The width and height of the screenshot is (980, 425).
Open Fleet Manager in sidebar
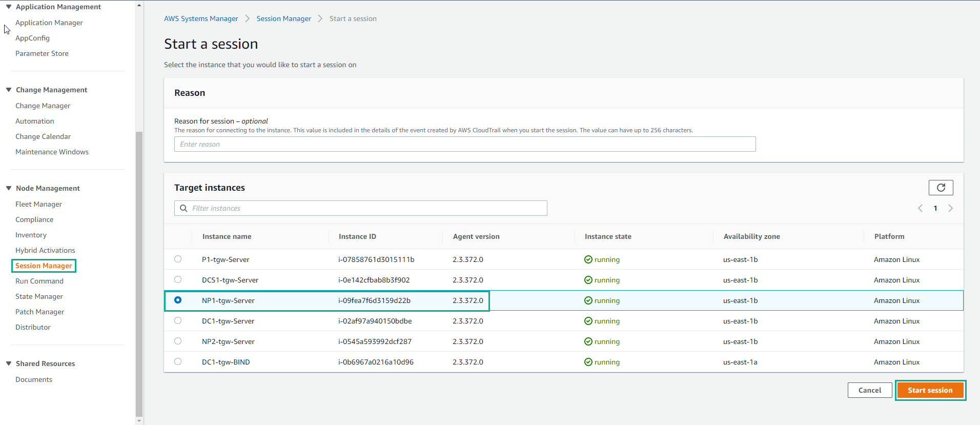point(38,204)
